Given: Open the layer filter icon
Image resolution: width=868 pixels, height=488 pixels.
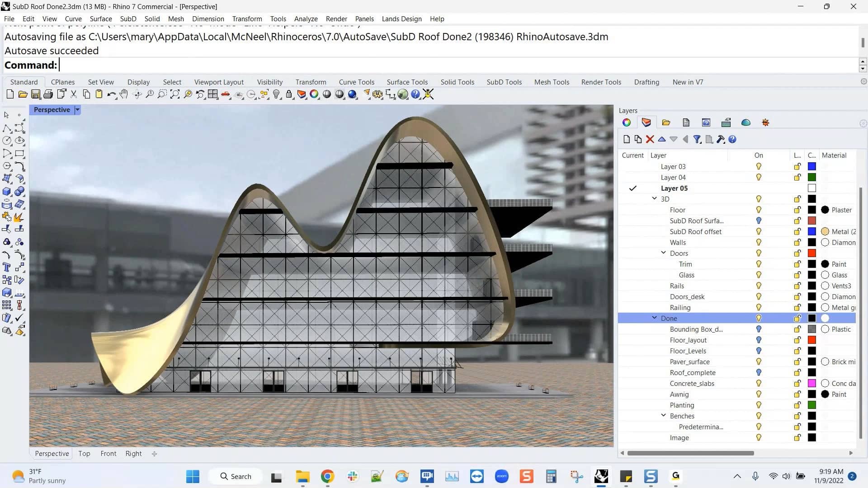Looking at the screenshot, I should [x=697, y=139].
